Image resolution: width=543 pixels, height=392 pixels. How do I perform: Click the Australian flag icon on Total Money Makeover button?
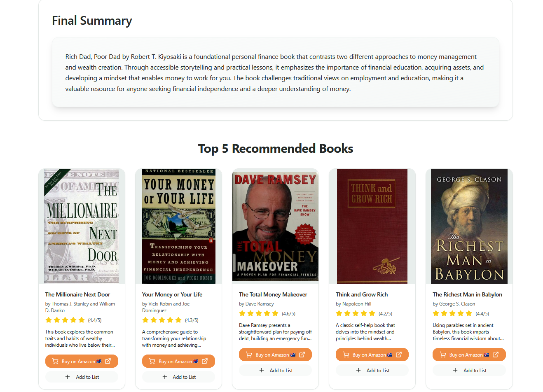point(293,355)
